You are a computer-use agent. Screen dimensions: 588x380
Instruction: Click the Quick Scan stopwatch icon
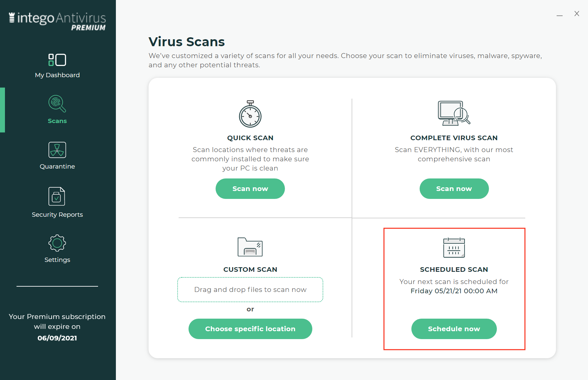250,114
